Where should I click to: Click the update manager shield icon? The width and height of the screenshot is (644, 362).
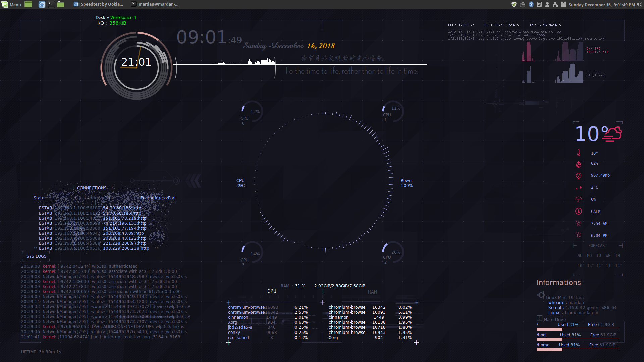pos(514,4)
